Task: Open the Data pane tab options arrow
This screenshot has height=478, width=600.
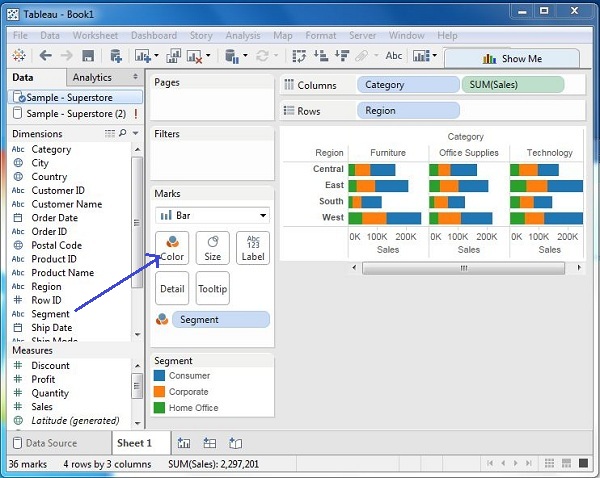Action: click(x=135, y=77)
